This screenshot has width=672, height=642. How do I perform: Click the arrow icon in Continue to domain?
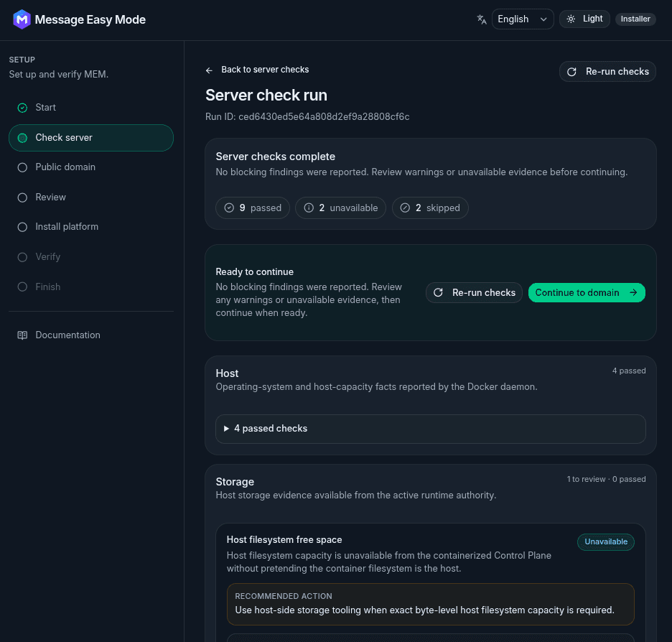point(633,293)
